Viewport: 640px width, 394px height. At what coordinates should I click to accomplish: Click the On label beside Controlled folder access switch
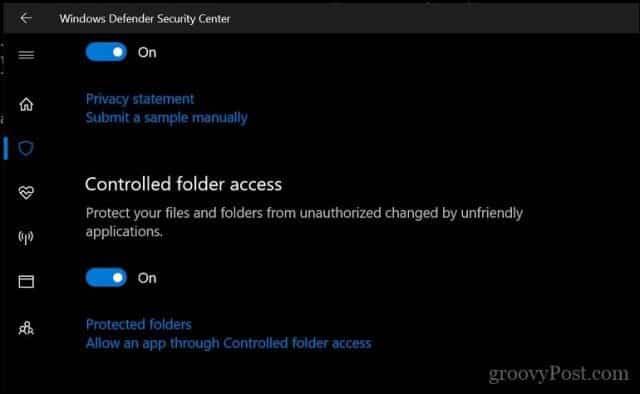(x=147, y=278)
